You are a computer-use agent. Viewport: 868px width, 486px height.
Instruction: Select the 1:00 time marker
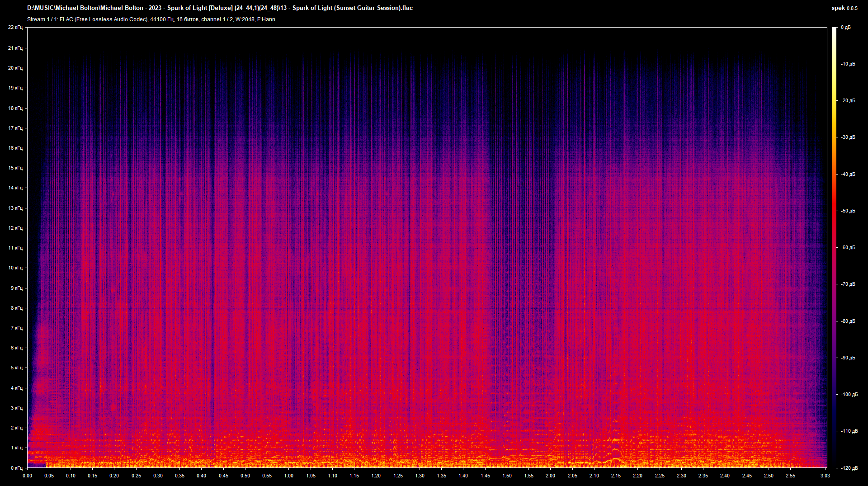pos(288,476)
